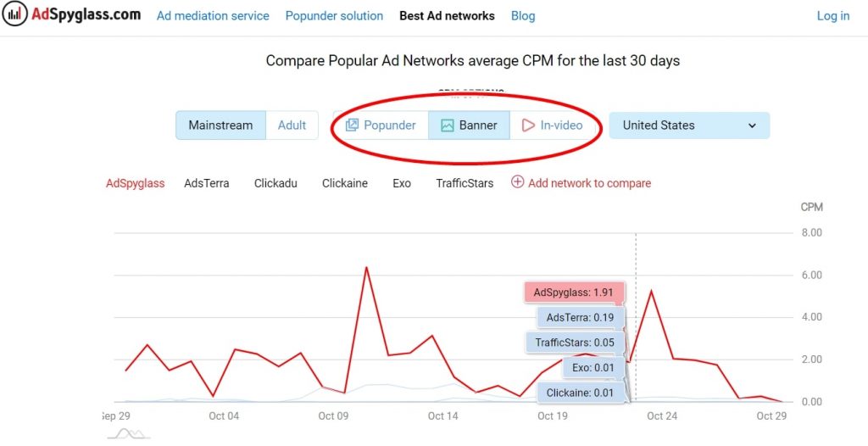Click the Oct 09 axis label
Viewport: 868px width, 446px height.
click(333, 416)
